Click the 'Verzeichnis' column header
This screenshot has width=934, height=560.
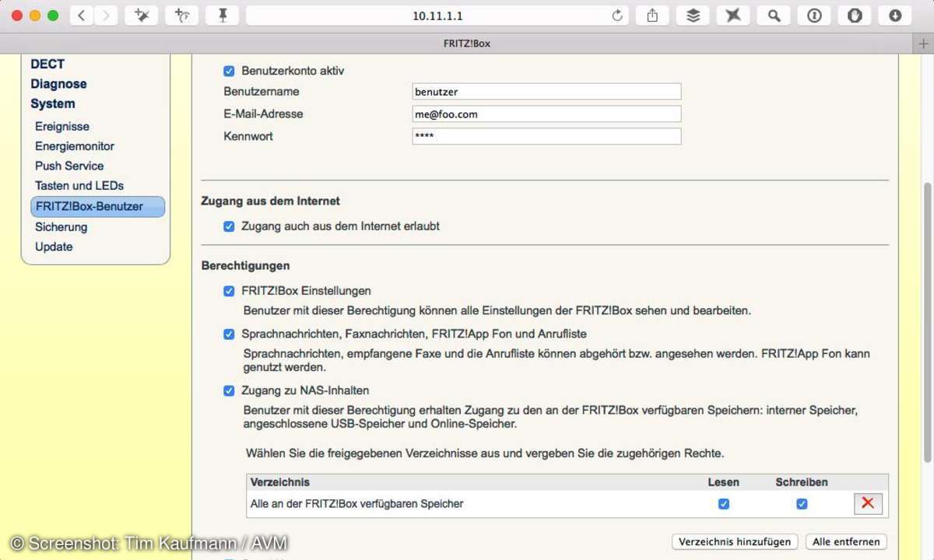point(280,482)
